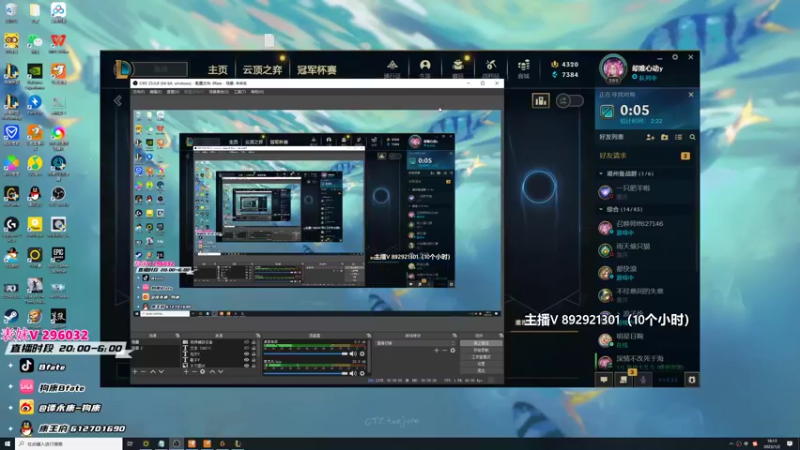
Task: Open the leaderboard stats icon
Action: point(540,101)
